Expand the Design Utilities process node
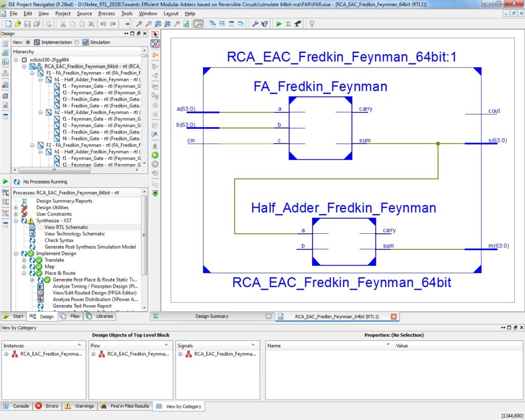 (x=16, y=208)
